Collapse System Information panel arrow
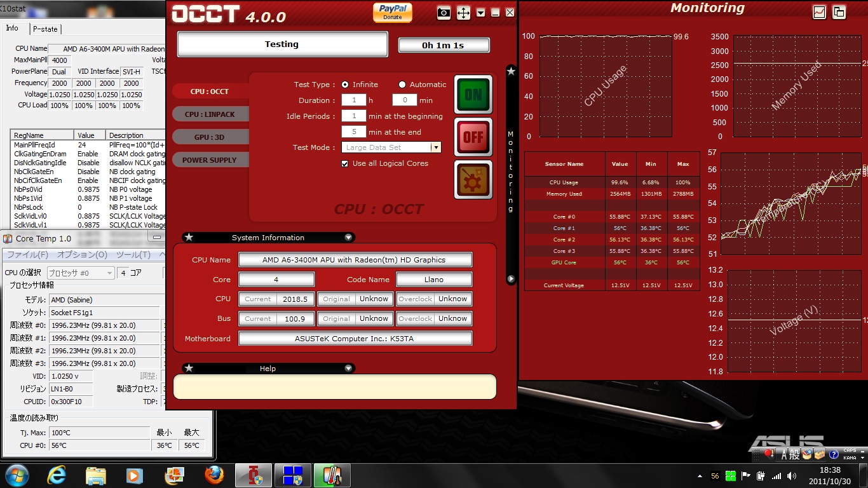Viewport: 868px width, 488px height. (x=348, y=238)
